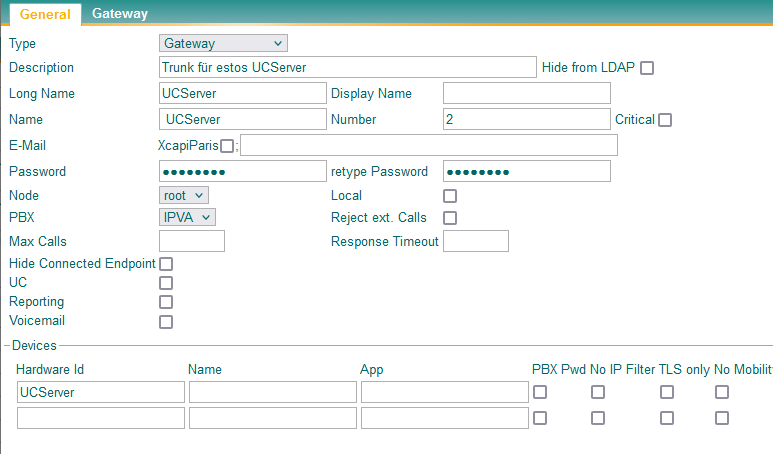Click the Description text field

pos(348,67)
